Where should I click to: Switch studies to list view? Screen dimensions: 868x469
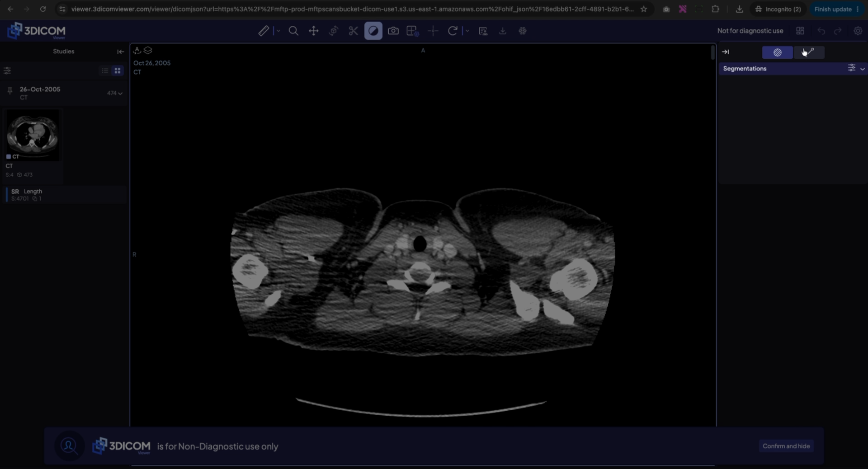pyautogui.click(x=105, y=70)
